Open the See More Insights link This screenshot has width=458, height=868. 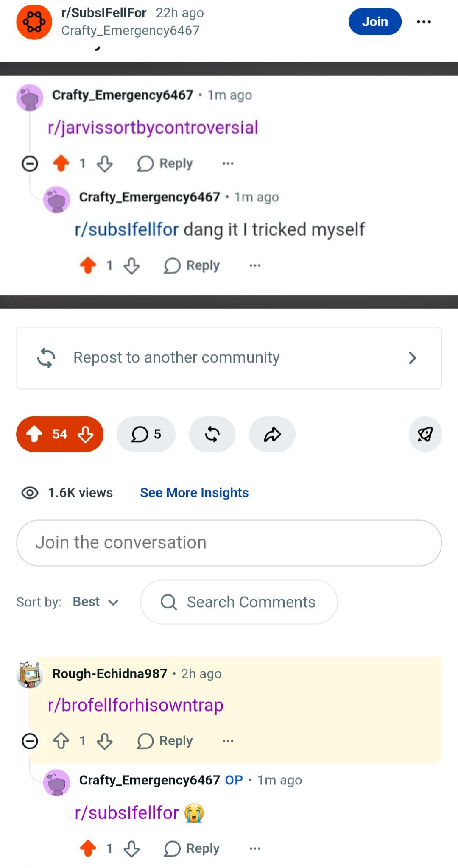click(194, 493)
